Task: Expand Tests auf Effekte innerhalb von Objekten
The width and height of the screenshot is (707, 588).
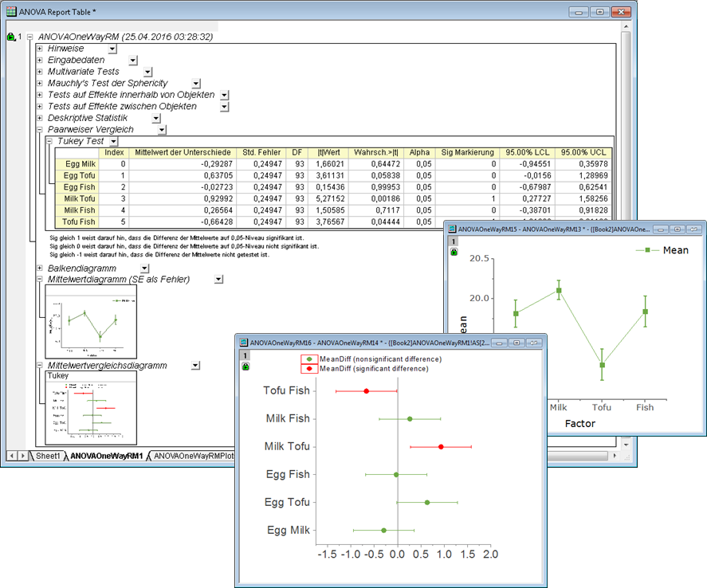Action: [x=40, y=95]
